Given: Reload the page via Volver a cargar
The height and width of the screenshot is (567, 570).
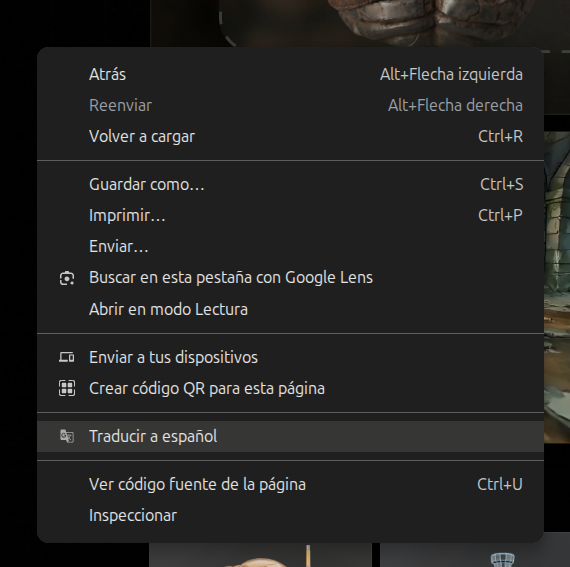Looking at the screenshot, I should tap(290, 137).
